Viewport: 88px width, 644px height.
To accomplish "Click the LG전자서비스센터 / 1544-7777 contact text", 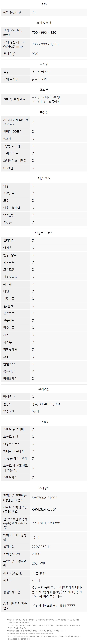I will [x=53, y=606].
